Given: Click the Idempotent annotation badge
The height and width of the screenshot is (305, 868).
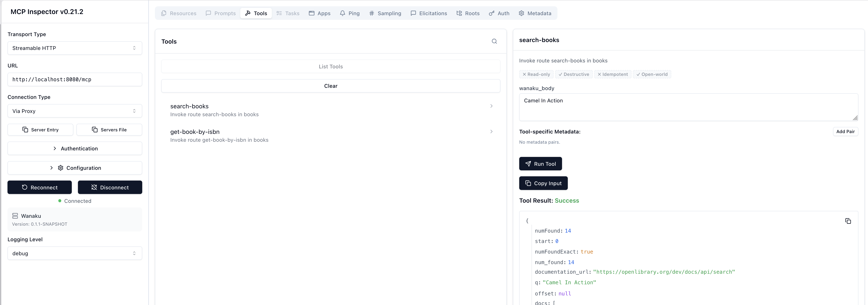Looking at the screenshot, I should (x=613, y=74).
